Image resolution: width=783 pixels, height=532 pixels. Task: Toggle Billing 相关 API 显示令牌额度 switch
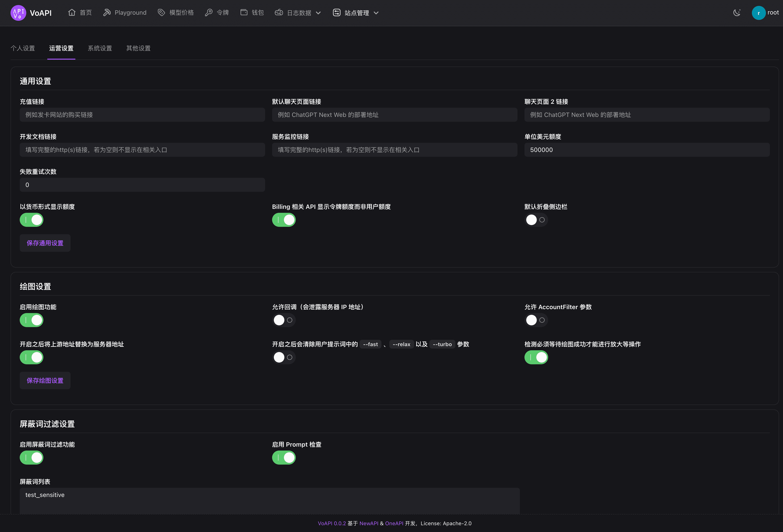(x=284, y=220)
